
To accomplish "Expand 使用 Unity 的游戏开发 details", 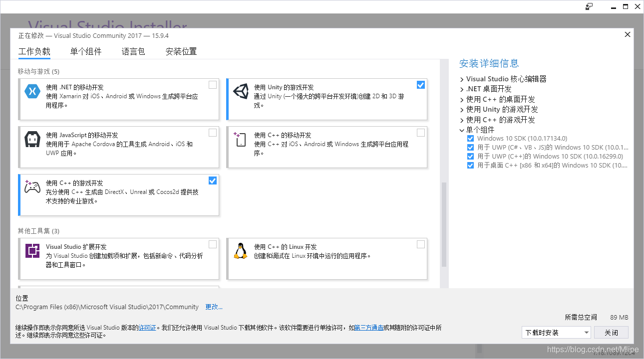I will point(462,110).
